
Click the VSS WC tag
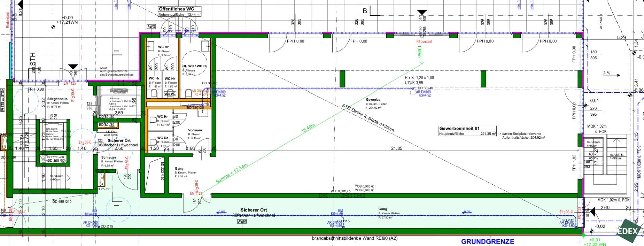point(170,94)
